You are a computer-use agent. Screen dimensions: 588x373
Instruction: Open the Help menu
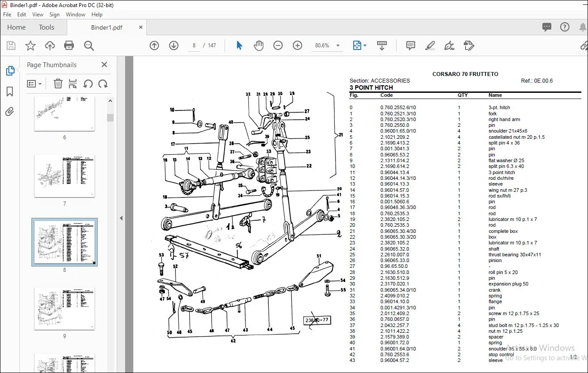coord(97,15)
